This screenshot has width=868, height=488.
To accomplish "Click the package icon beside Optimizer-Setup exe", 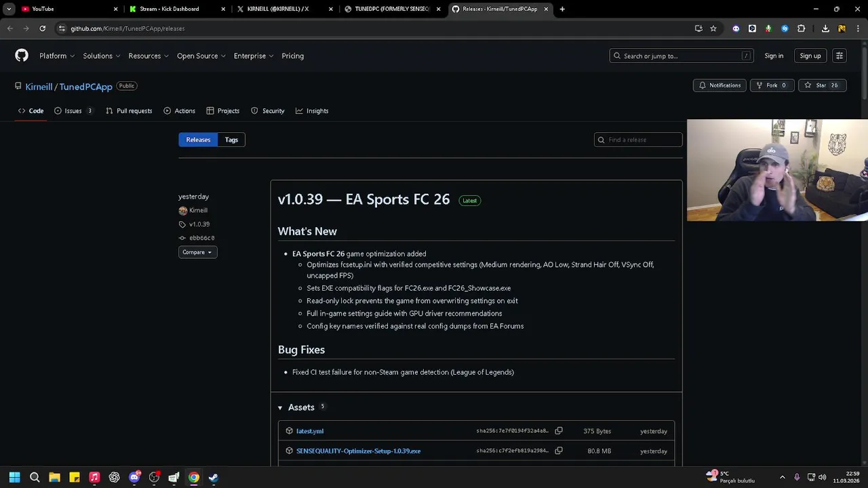I will click(x=290, y=451).
